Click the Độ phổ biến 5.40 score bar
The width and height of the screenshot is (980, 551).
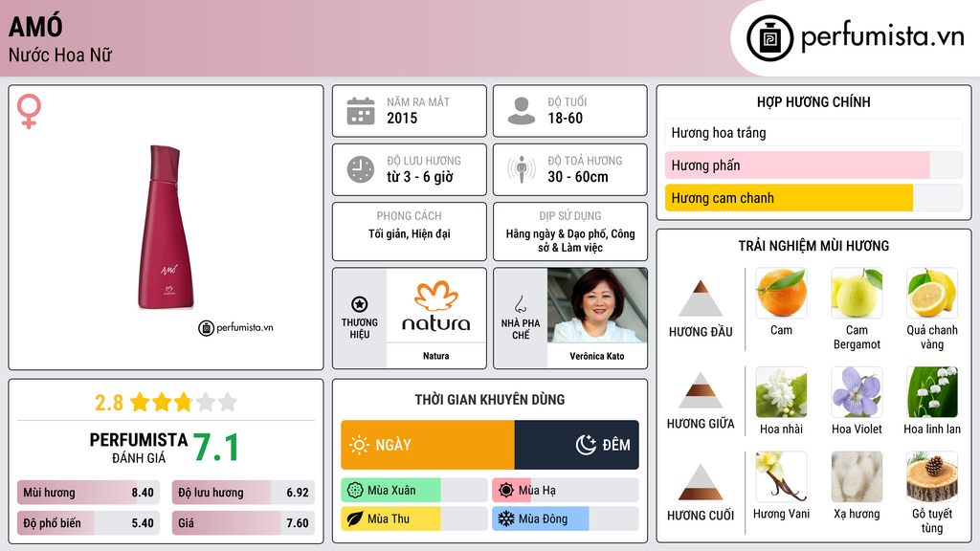[x=88, y=523]
